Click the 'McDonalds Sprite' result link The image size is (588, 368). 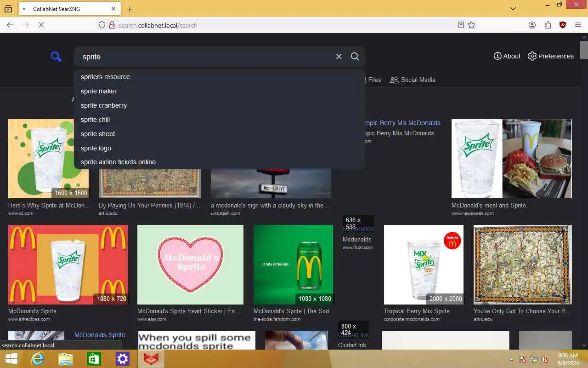click(x=100, y=335)
